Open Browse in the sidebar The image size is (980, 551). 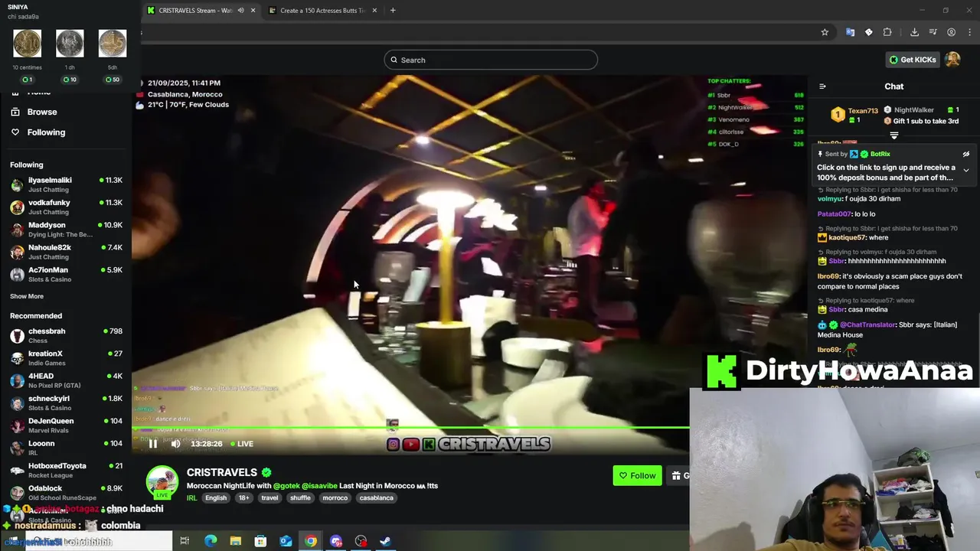tap(42, 112)
